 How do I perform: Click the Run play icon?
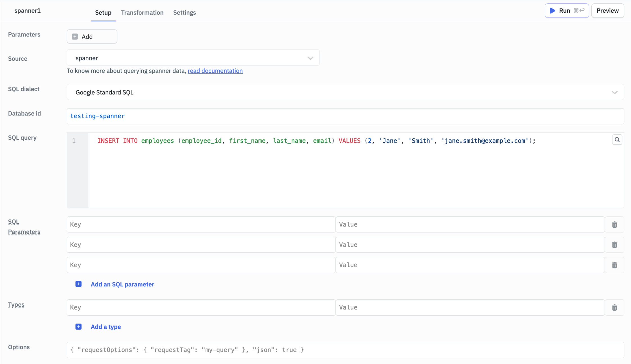click(x=553, y=10)
